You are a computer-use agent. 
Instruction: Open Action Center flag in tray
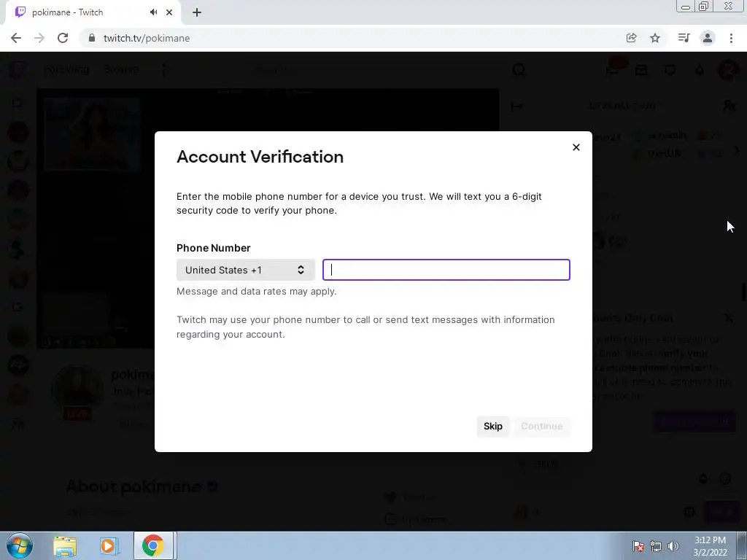pyautogui.click(x=638, y=546)
